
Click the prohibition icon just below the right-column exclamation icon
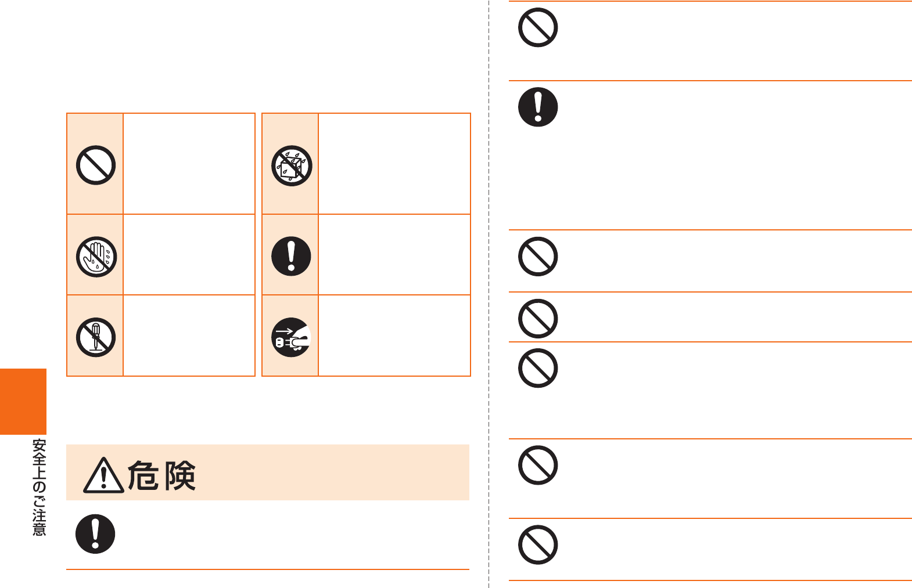(538, 257)
